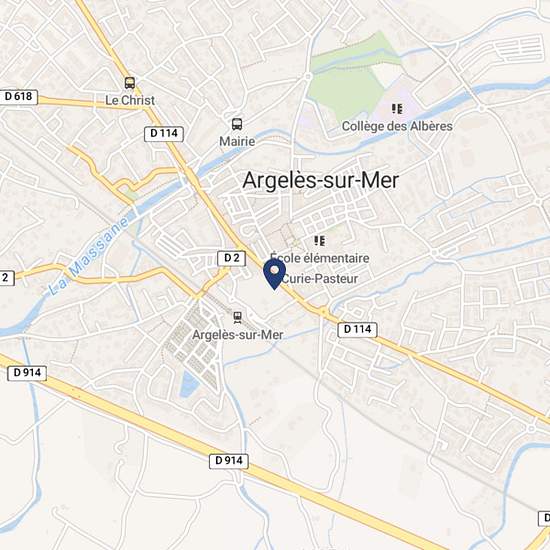The image size is (550, 550).
Task: Click the Collège des Albères text label
Action: click(x=397, y=126)
